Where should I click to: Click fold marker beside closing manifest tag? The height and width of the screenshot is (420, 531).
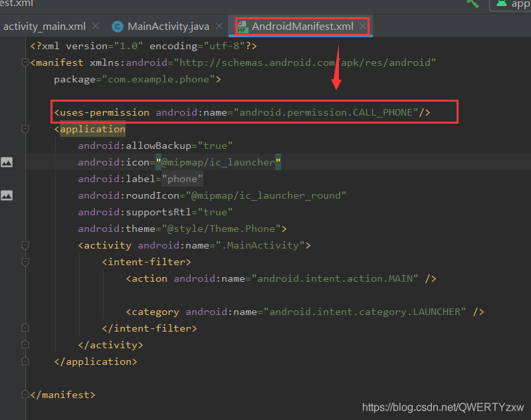25,395
